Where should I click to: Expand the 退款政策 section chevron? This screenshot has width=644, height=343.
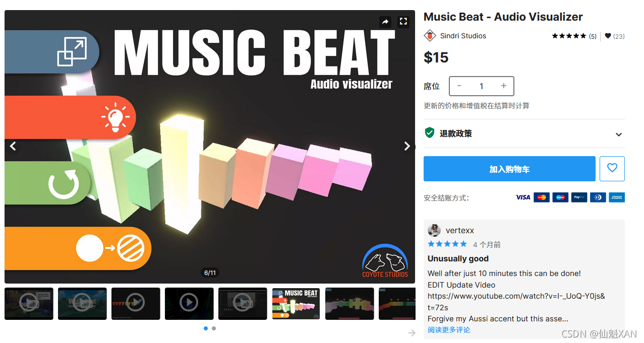(619, 134)
